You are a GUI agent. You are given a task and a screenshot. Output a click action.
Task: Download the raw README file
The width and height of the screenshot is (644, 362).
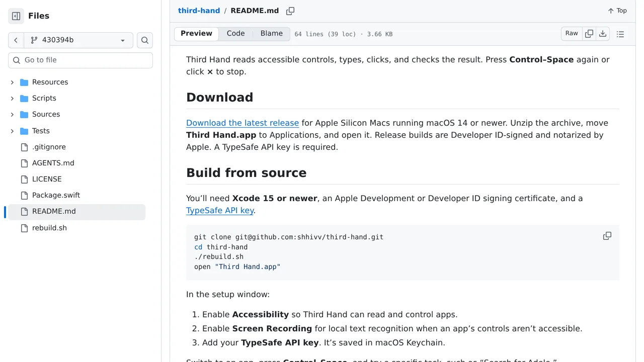603,34
